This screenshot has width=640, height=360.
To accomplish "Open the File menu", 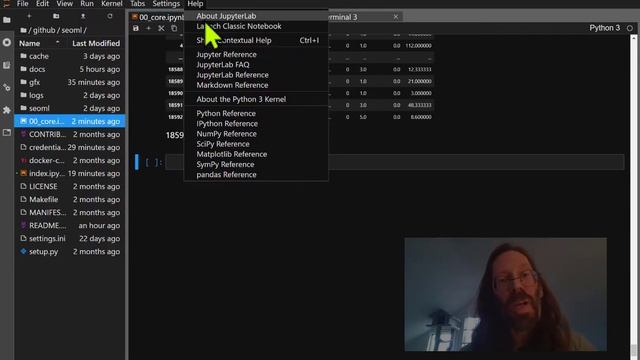I will (x=22, y=4).
